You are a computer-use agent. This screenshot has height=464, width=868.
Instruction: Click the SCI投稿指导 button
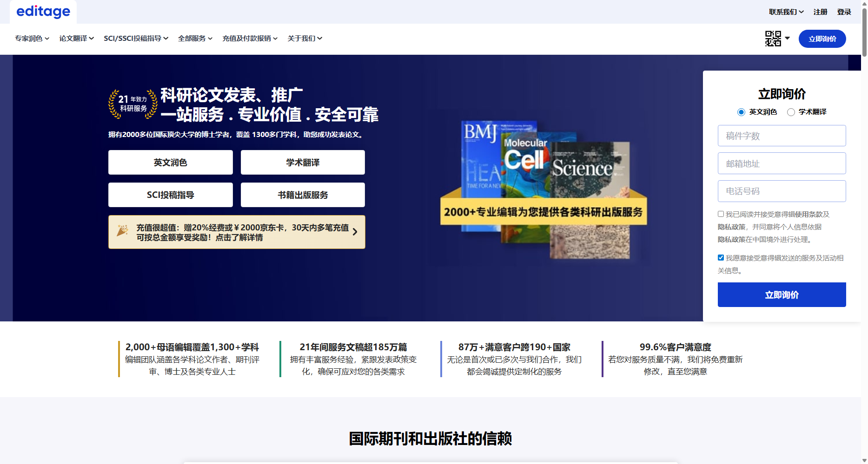click(171, 195)
